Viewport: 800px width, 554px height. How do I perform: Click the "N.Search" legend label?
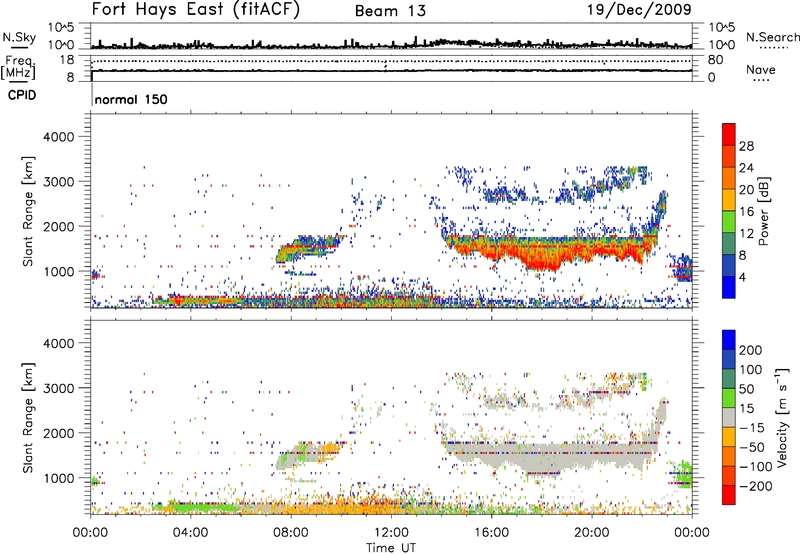(772, 37)
